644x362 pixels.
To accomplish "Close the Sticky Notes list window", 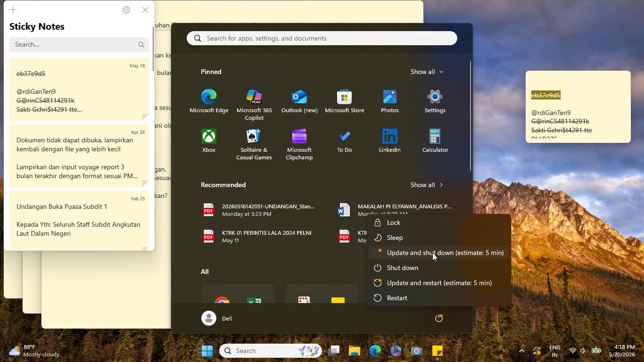I will 145,10.
